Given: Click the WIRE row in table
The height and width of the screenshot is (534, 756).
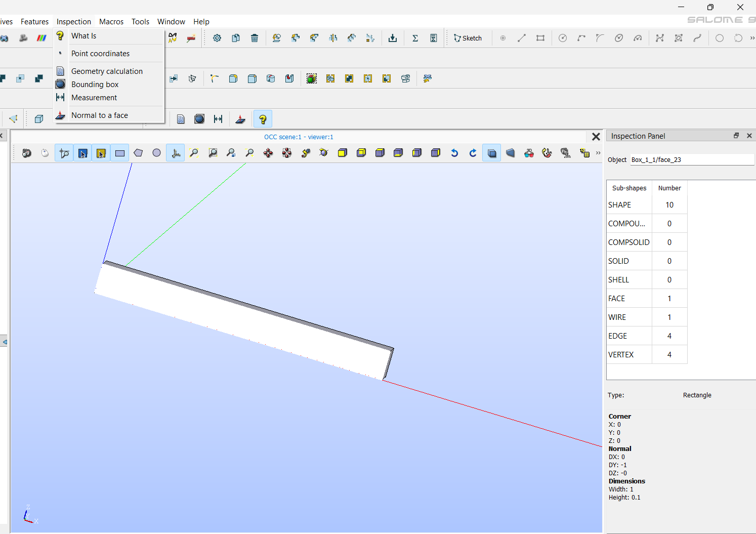Looking at the screenshot, I should point(647,317).
